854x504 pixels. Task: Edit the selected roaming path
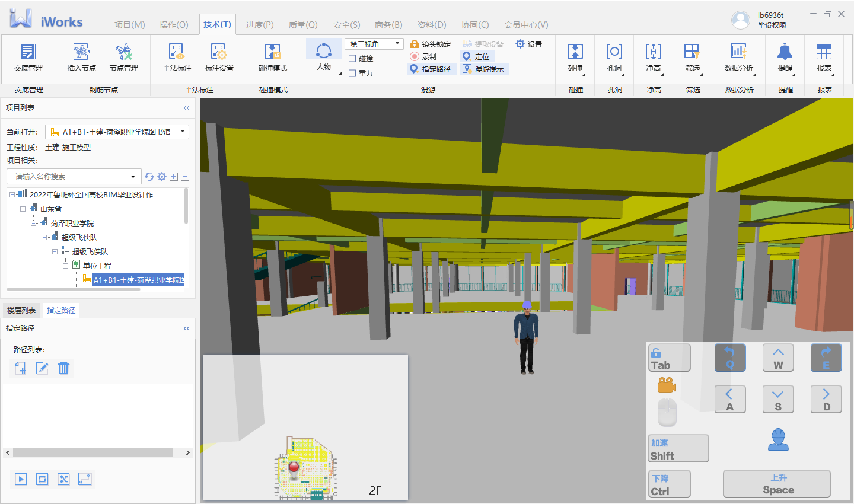point(42,368)
